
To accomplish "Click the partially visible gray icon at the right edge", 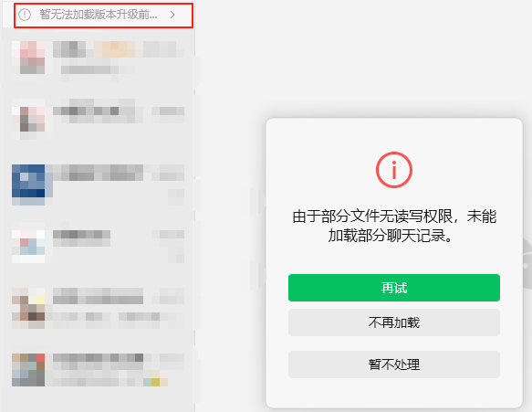I will 527,264.
